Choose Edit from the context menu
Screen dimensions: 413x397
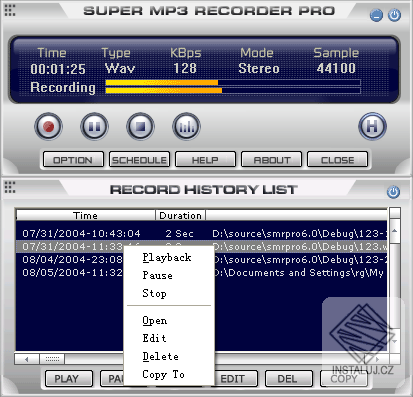[x=169, y=338]
